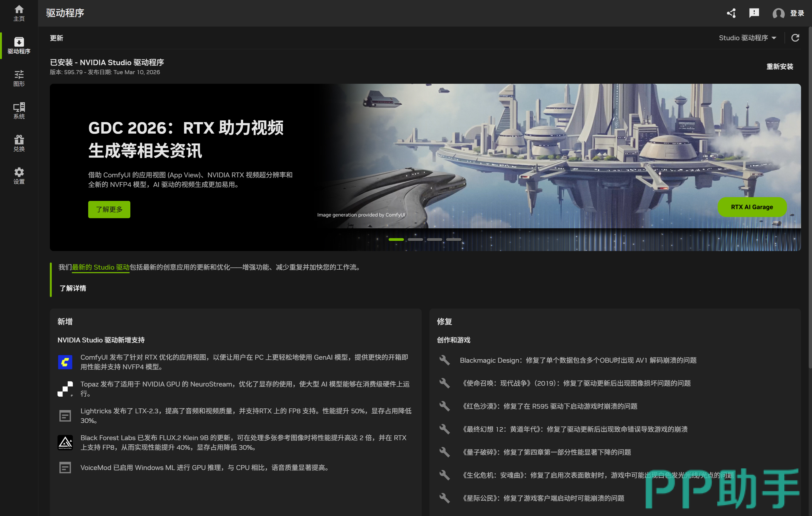812x516 pixels.
Task: Select the second carousel slide indicator
Action: (415, 239)
